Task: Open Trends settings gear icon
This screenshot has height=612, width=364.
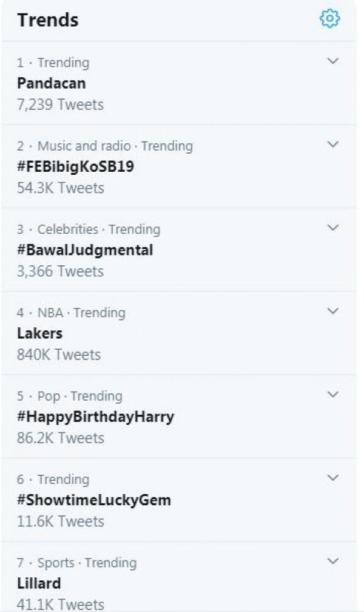Action: pos(329,19)
